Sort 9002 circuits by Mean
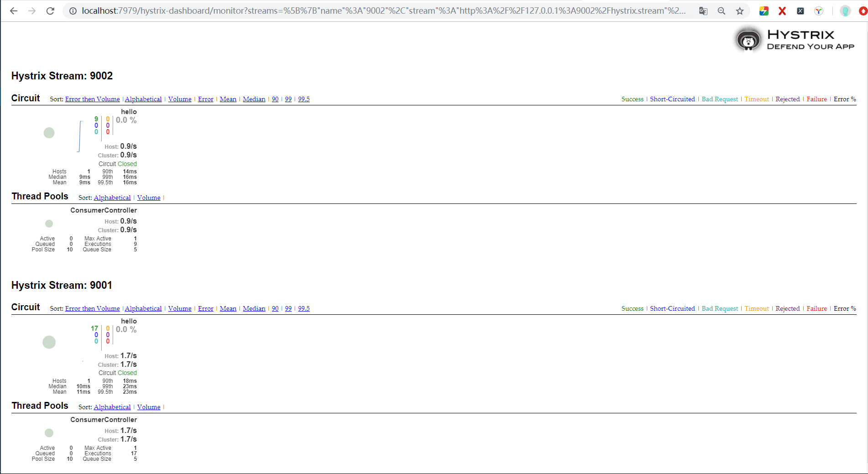This screenshot has width=868, height=474. pos(228,99)
